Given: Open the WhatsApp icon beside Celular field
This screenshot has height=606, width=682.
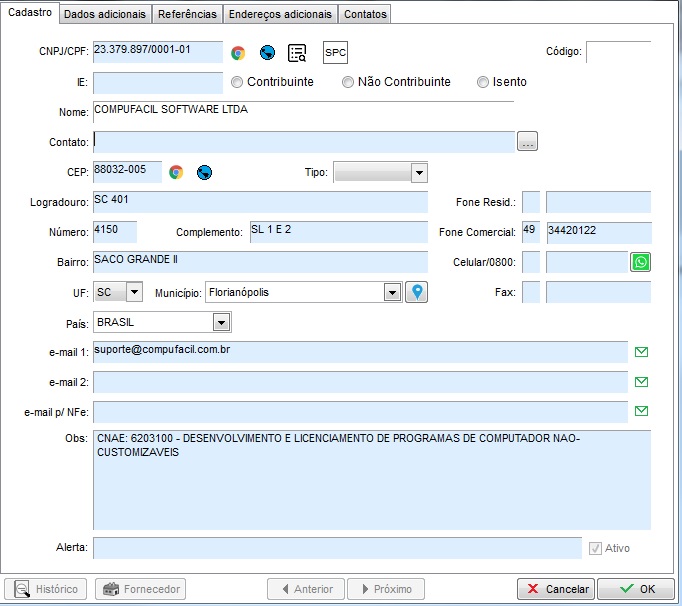Looking at the screenshot, I should click(640, 262).
